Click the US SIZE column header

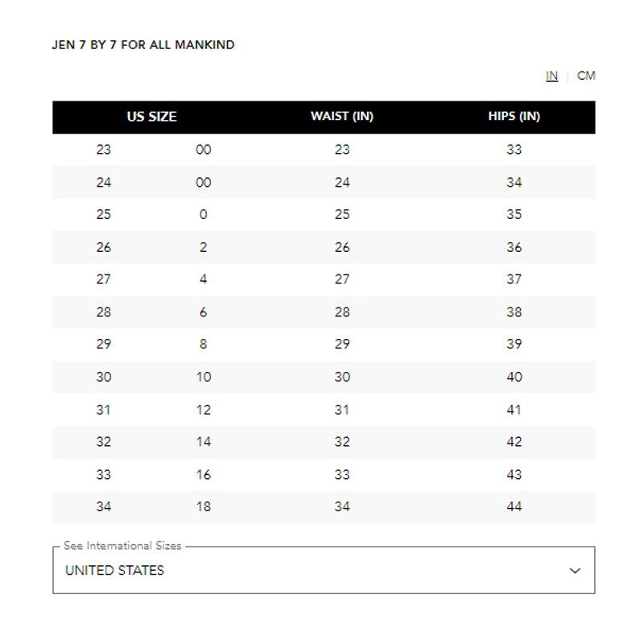coord(151,117)
